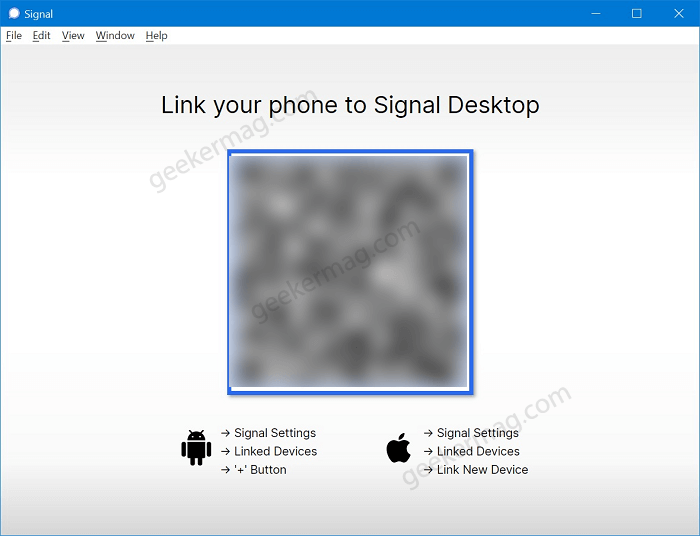Click the blurred QR code image
The height and width of the screenshot is (536, 700).
350,272
